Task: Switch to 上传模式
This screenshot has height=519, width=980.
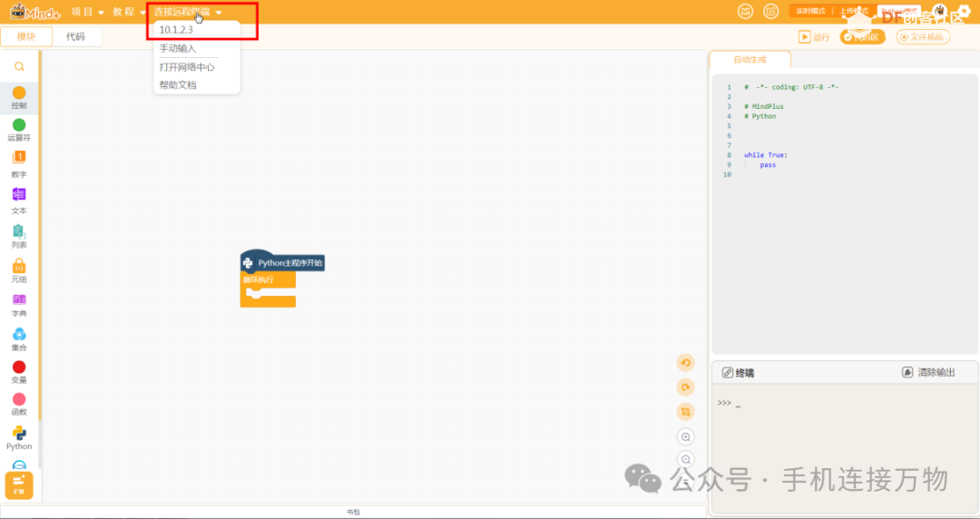Action: point(853,11)
